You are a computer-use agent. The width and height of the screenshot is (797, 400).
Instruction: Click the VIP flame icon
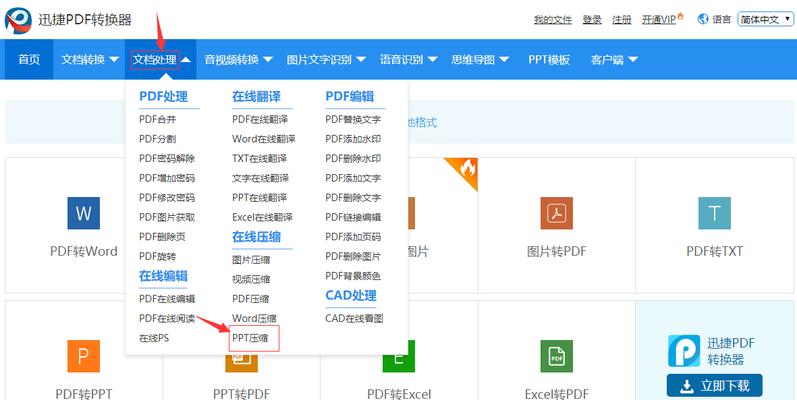point(681,17)
